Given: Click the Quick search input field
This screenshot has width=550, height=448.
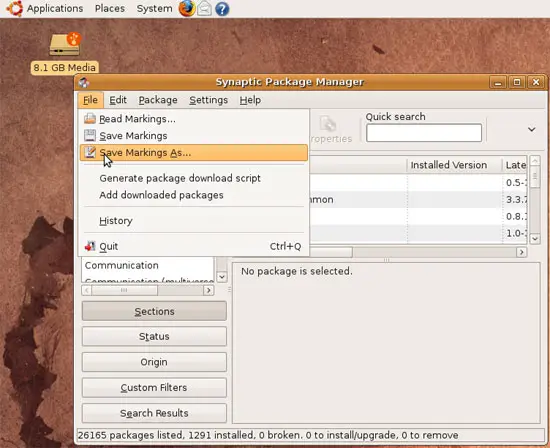Looking at the screenshot, I should click(424, 133).
